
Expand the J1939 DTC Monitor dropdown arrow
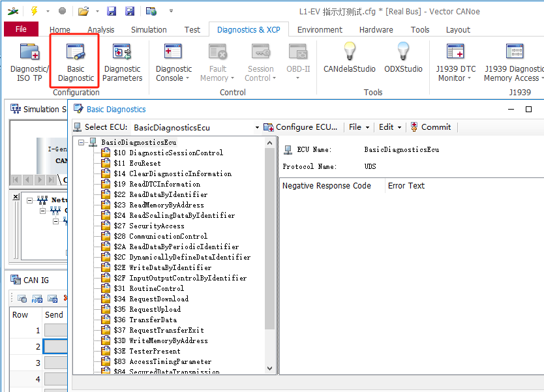470,78
